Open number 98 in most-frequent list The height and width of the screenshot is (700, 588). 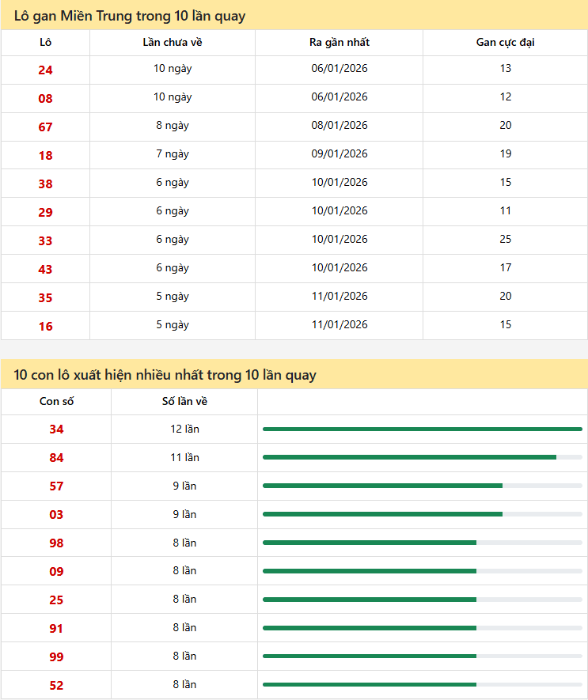56,543
